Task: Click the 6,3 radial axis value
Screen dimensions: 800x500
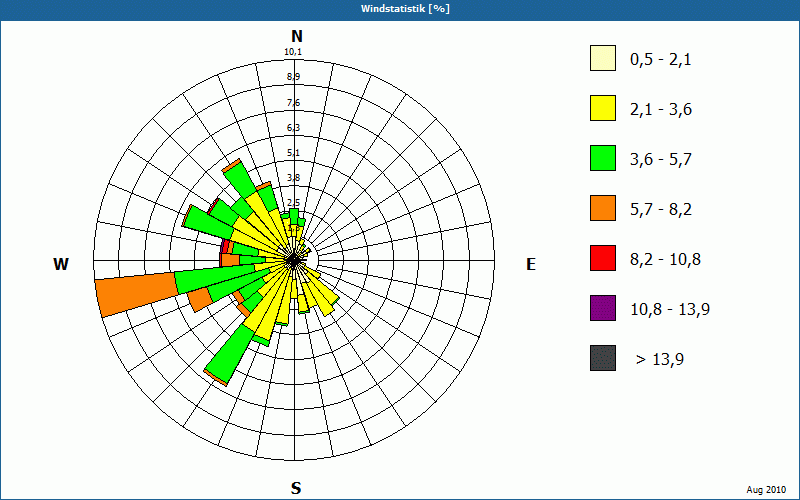Action: 293,128
